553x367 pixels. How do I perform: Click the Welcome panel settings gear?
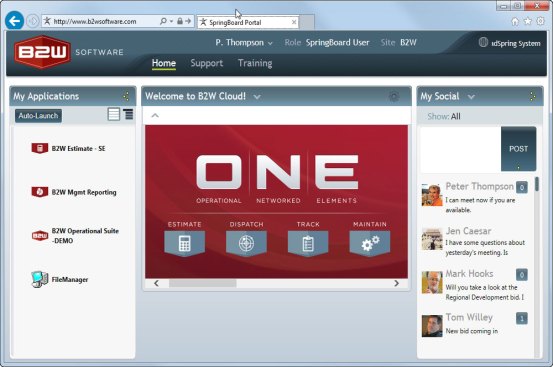(x=394, y=96)
